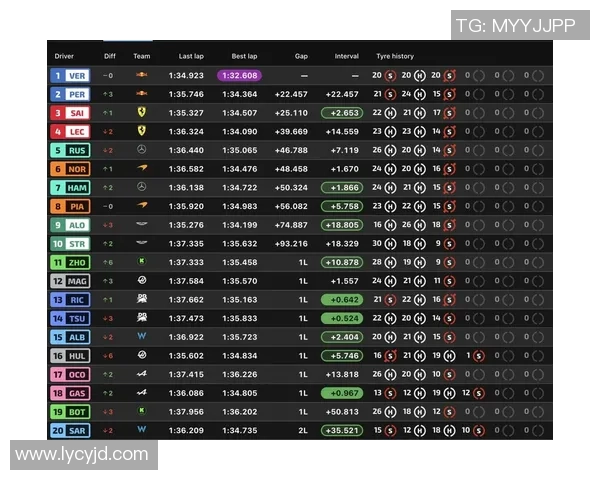Click GAS's green interval pill +0.967
The height and width of the screenshot is (480, 600).
(x=342, y=393)
